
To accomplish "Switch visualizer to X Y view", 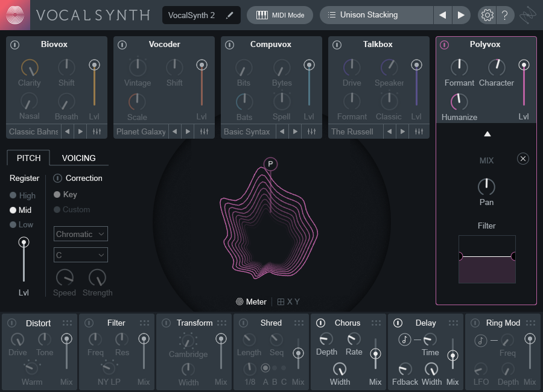I will click(288, 302).
